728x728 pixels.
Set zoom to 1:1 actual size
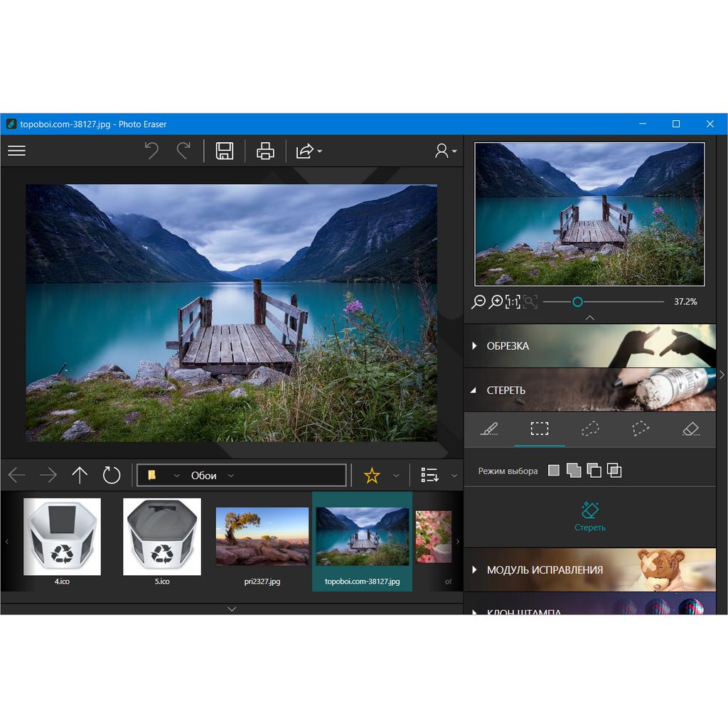[x=513, y=301]
